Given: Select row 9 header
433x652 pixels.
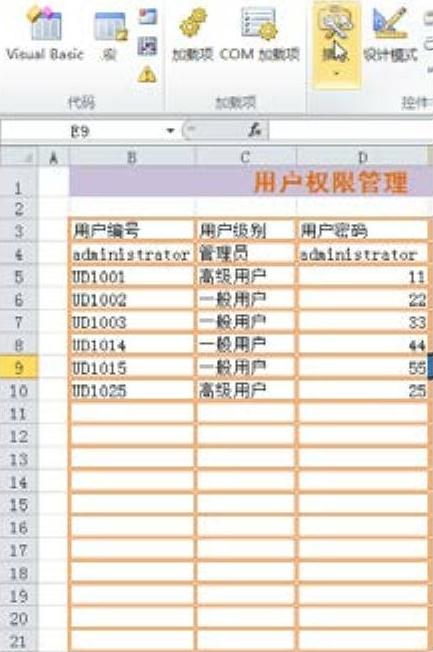Looking at the screenshot, I should 19,368.
